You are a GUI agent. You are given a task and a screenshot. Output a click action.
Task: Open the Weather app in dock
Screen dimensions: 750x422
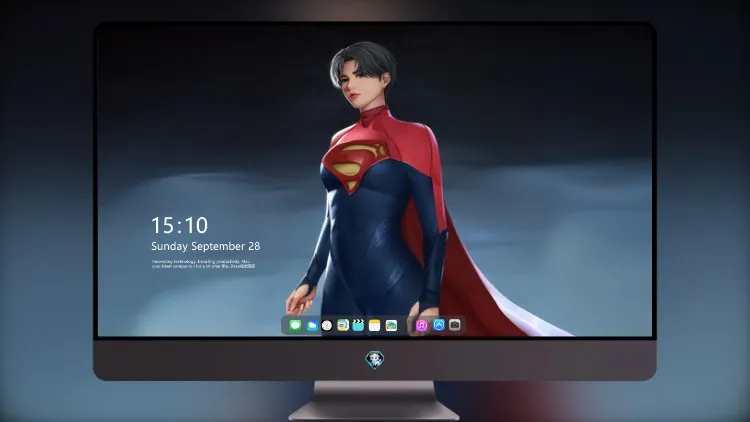[x=312, y=325]
